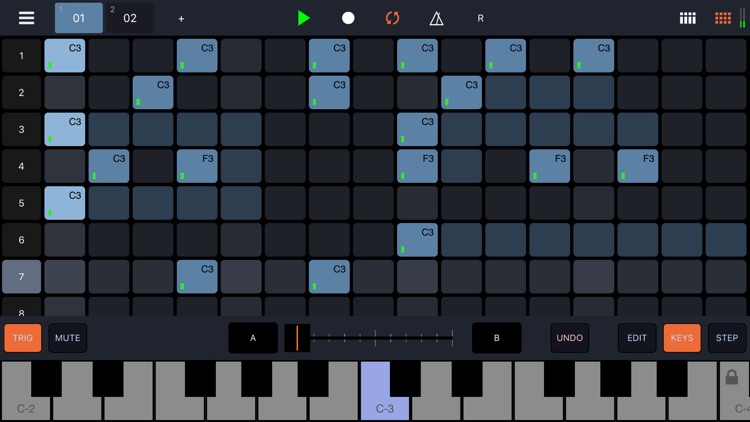Viewport: 750px width, 422px height.
Task: Toggle the last F3 step on track 4
Action: (x=638, y=167)
